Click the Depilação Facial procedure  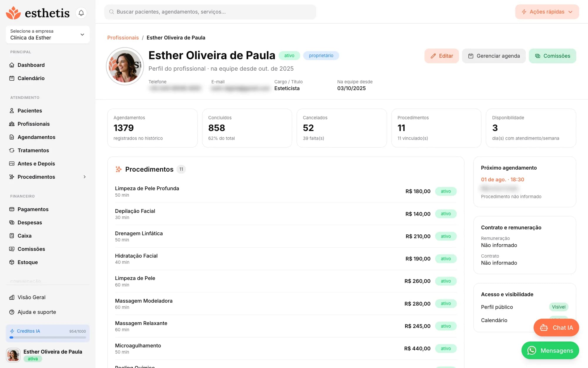(x=286, y=214)
